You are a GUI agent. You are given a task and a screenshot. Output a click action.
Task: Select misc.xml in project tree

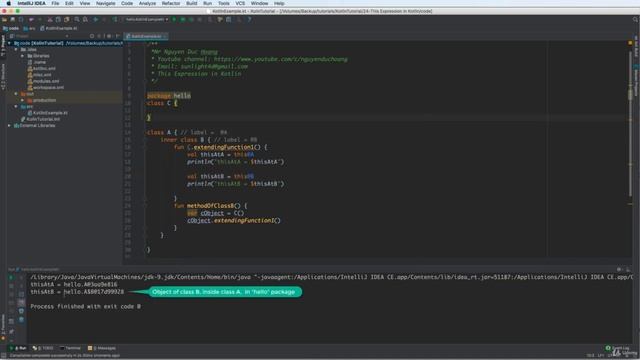(x=40, y=75)
